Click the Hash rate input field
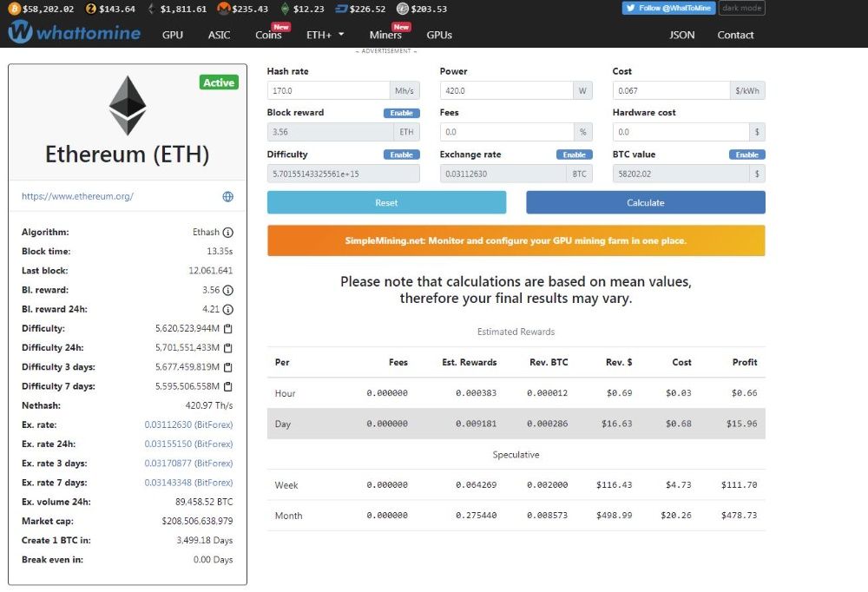Screen dimensions: 868x592 point(328,91)
